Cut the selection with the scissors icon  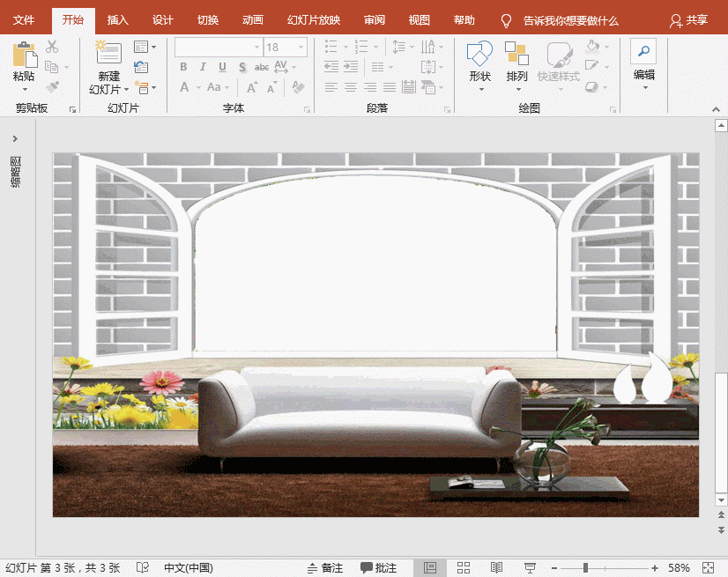pyautogui.click(x=52, y=47)
